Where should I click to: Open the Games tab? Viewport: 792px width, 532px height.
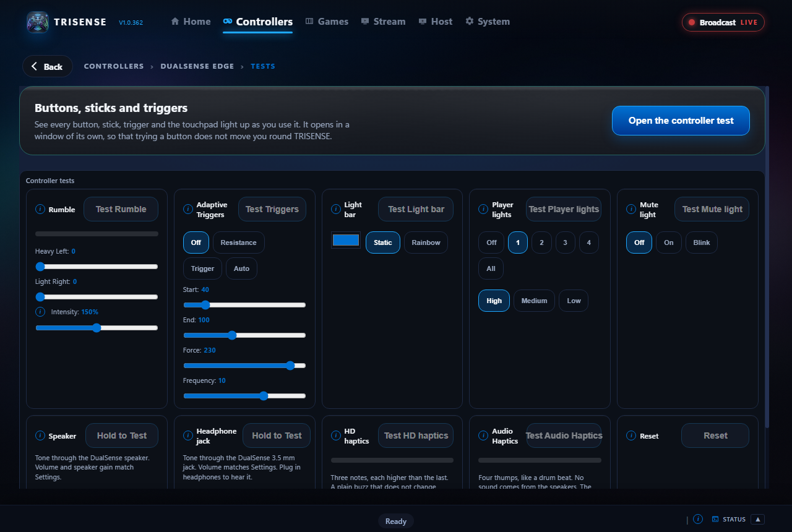327,22
